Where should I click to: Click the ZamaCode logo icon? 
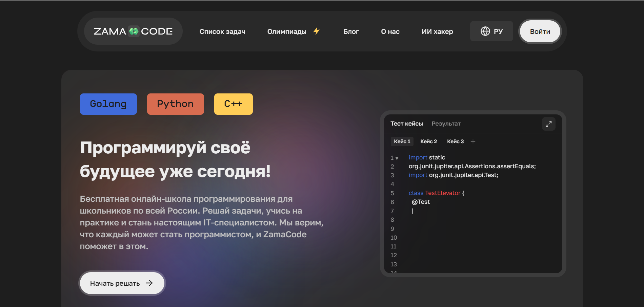point(134,31)
